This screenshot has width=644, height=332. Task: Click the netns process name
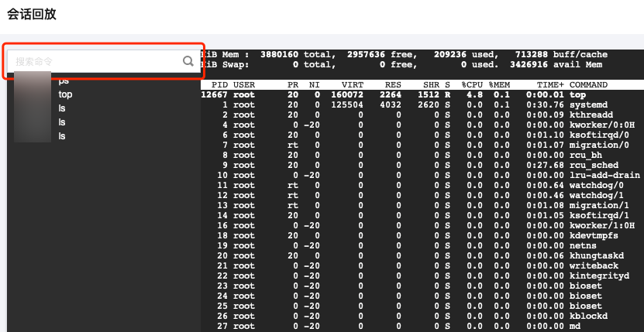click(x=583, y=246)
